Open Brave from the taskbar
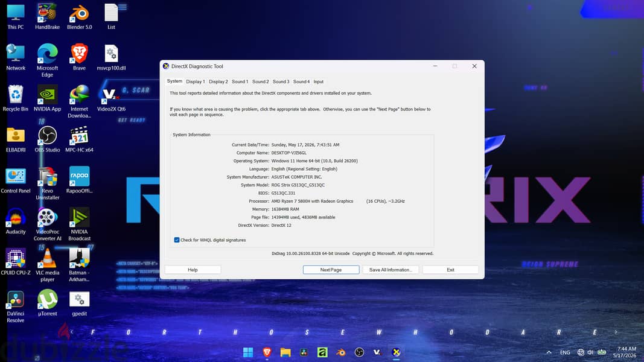 pos(267,352)
